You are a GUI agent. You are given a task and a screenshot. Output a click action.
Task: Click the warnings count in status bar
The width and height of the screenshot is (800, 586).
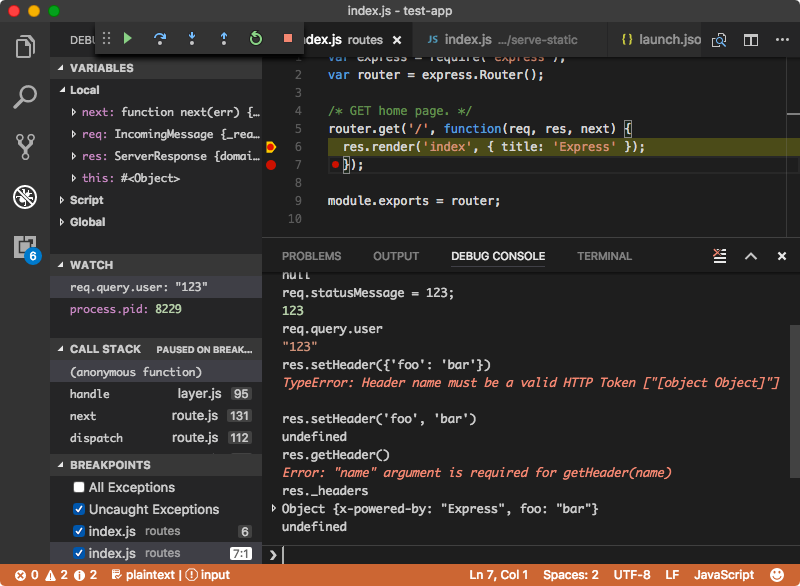[57, 575]
